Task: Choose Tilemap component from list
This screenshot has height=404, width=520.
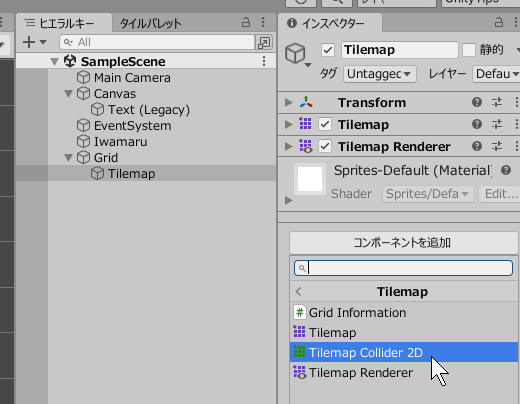Action: pos(404,333)
